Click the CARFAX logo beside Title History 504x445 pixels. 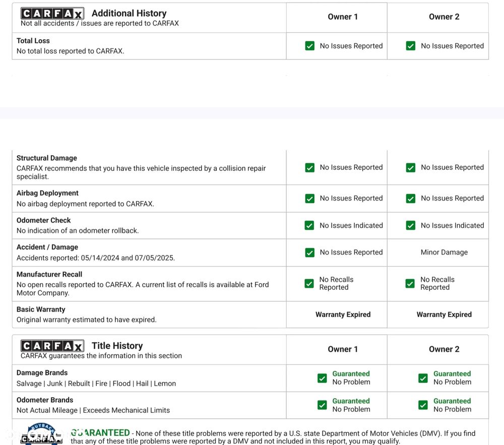coord(52,346)
